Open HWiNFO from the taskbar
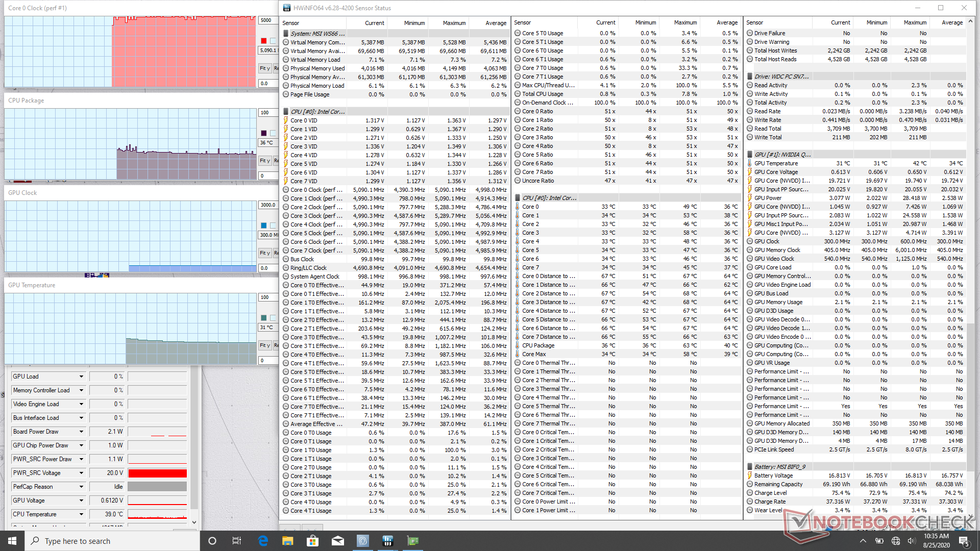The image size is (980, 551). 387,541
